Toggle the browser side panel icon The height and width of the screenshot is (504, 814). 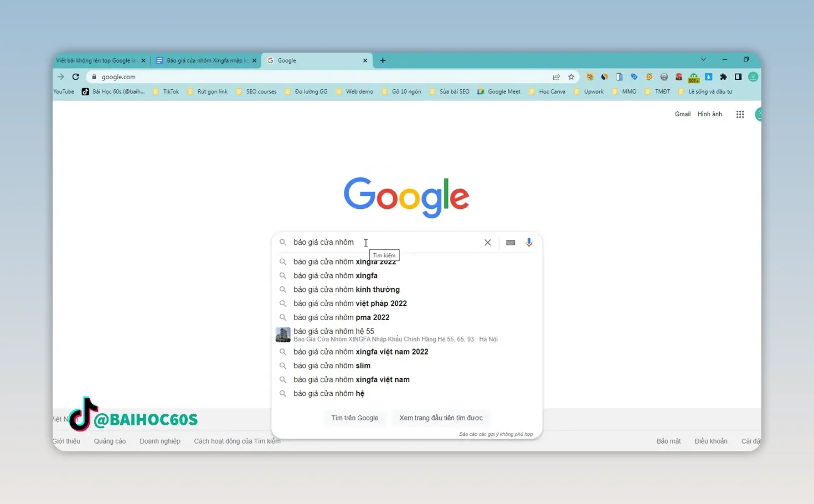738,77
